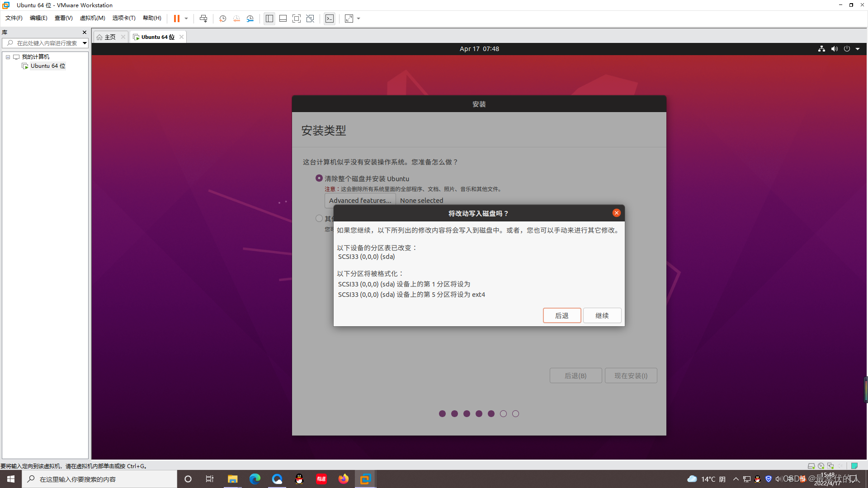Open Firefox from the taskbar
The height and width of the screenshot is (488, 868).
(x=344, y=479)
